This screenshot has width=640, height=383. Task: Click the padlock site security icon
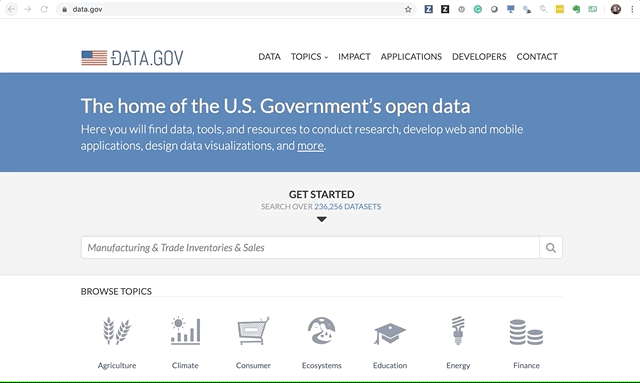[64, 9]
